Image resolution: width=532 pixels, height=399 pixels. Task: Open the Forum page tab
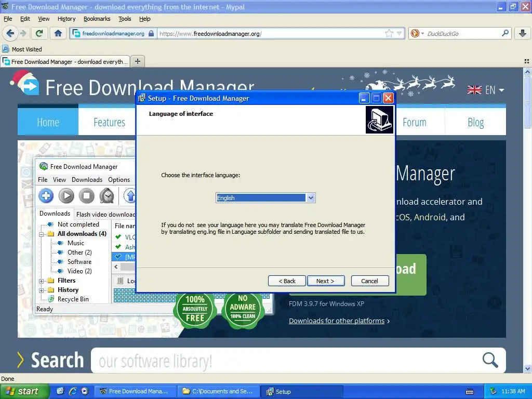[414, 122]
